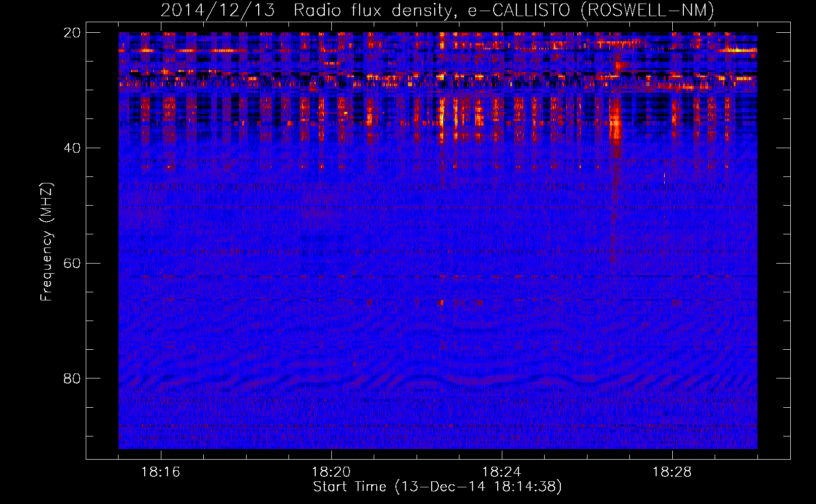The width and height of the screenshot is (816, 504).
Task: Click the 40 frequency tick label
Action: [73, 148]
